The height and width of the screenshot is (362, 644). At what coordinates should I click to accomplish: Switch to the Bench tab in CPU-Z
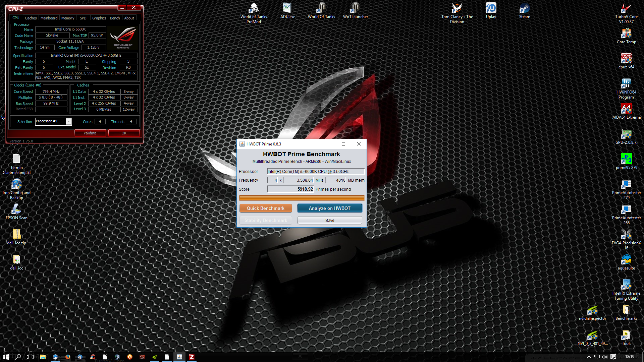(x=115, y=18)
